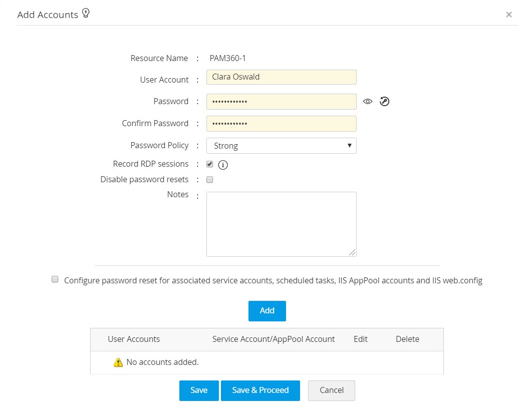
Task: Click the warning icon in accounts table
Action: pos(118,362)
